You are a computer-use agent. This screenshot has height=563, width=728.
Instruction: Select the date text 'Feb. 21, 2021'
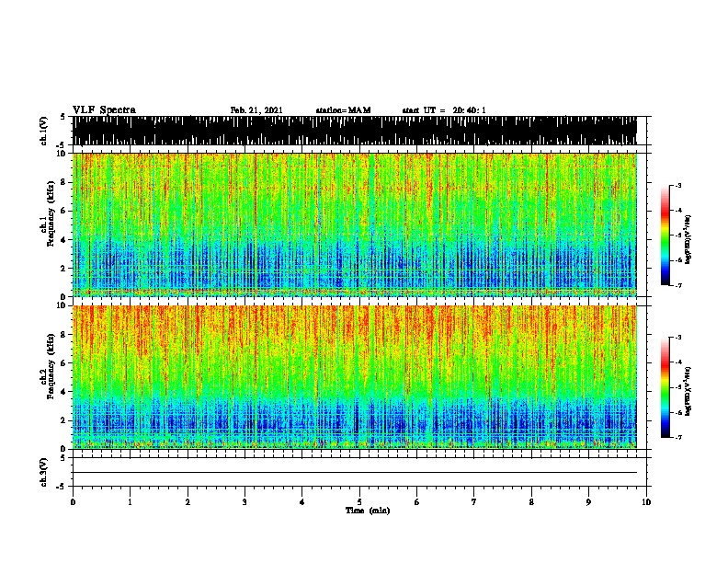pyautogui.click(x=256, y=110)
